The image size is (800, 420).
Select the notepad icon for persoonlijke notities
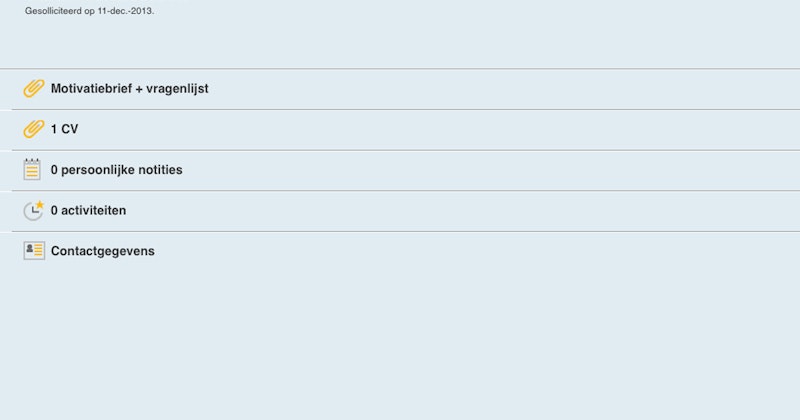[32, 169]
